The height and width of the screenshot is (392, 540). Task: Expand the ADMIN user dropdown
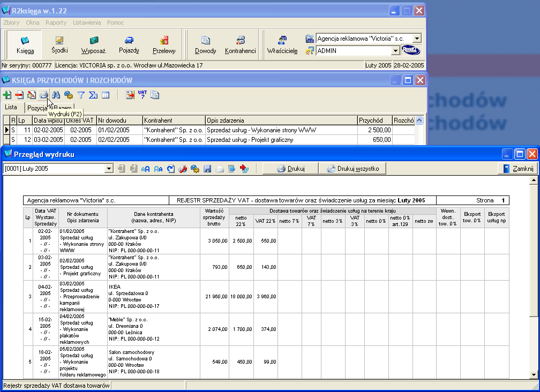coord(395,50)
